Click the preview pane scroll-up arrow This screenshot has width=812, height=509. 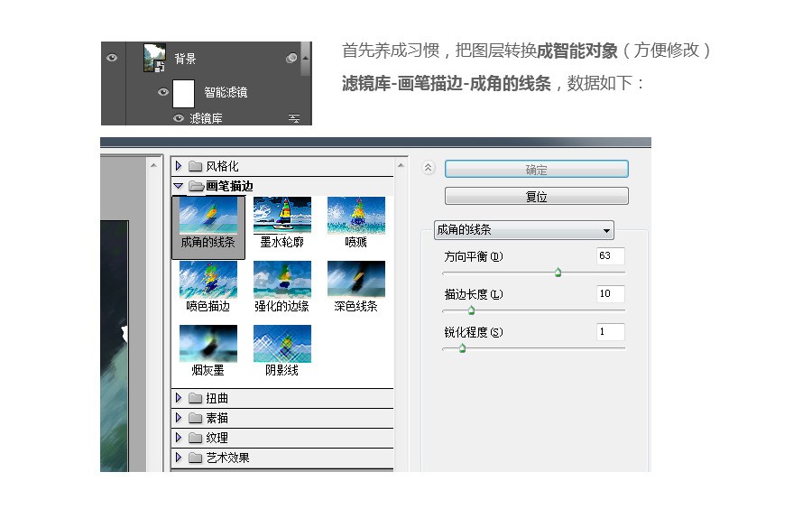[x=153, y=165]
